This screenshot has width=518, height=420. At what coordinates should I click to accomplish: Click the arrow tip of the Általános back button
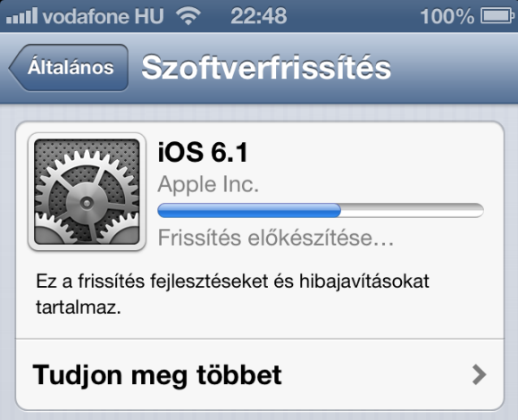click(x=15, y=68)
